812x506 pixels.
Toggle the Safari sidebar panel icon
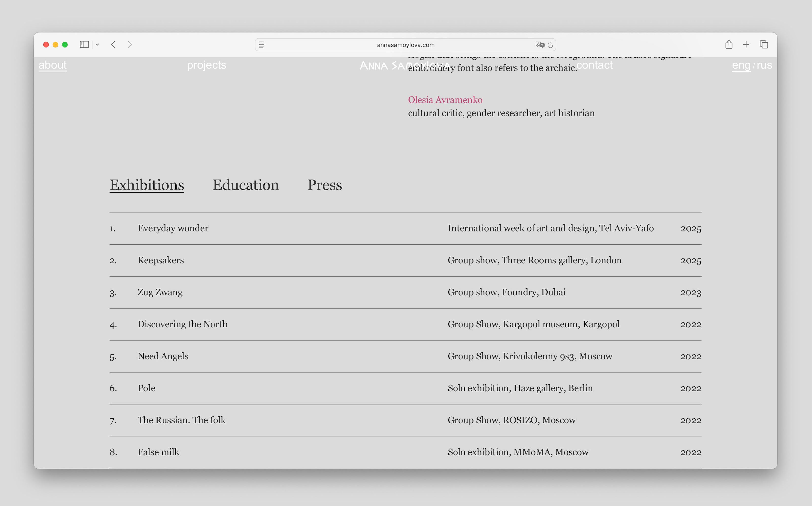coord(84,44)
